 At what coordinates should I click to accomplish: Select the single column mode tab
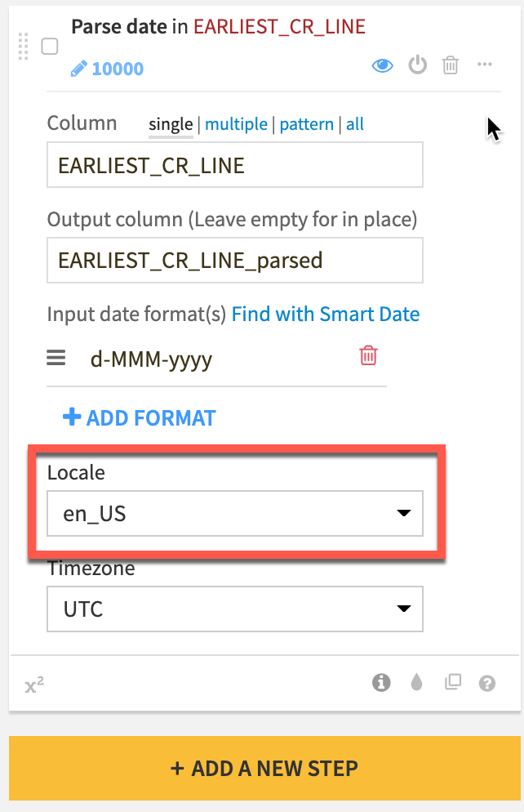click(171, 124)
